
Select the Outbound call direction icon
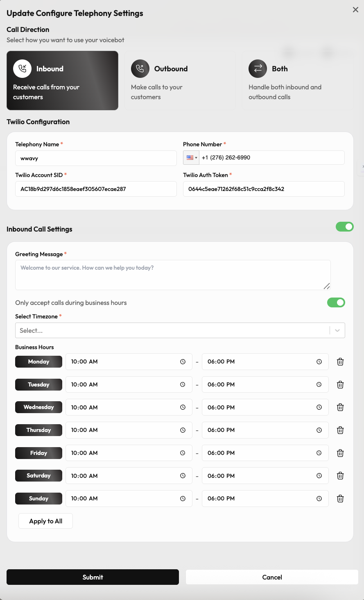pos(140,68)
